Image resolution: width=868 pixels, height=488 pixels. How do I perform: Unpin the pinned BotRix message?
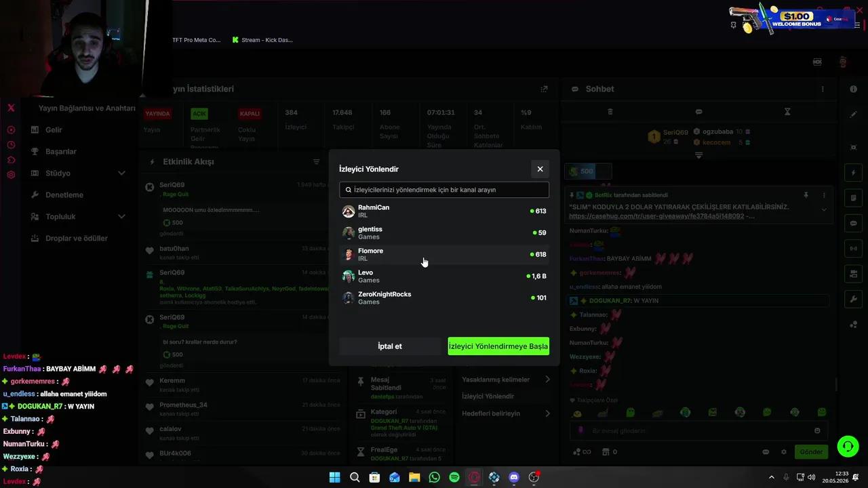[806, 195]
